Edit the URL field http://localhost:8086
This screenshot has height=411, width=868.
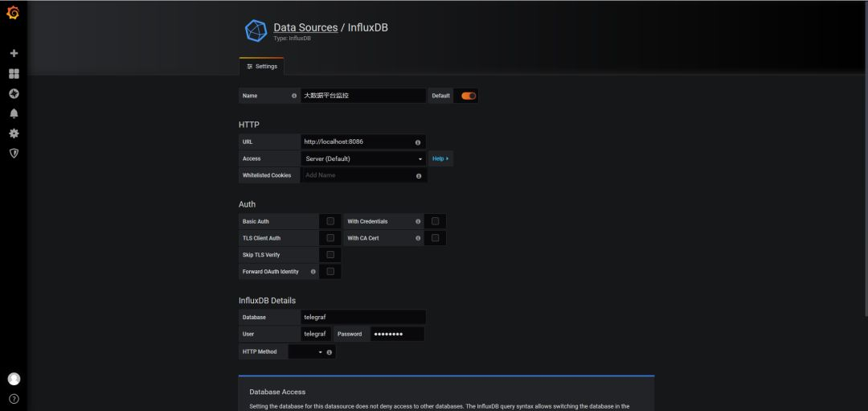point(363,142)
